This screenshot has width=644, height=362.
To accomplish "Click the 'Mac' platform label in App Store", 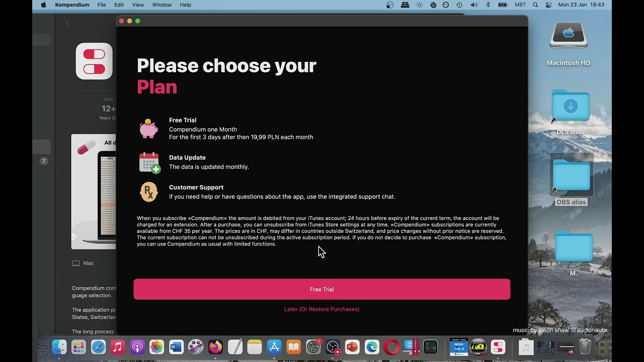I will [89, 263].
